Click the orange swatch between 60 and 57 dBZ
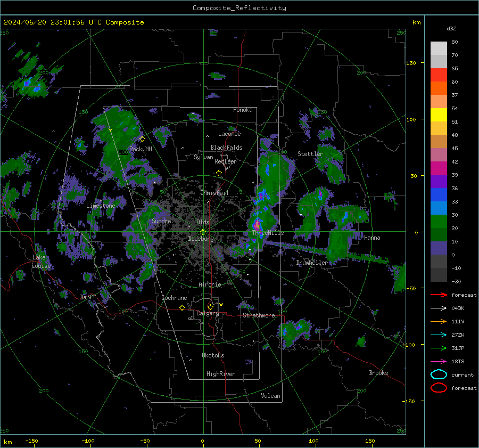The image size is (479, 448). click(439, 88)
